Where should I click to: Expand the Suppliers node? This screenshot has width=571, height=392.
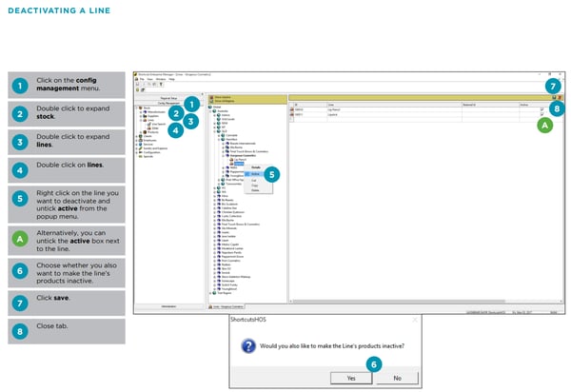pyautogui.click(x=141, y=116)
